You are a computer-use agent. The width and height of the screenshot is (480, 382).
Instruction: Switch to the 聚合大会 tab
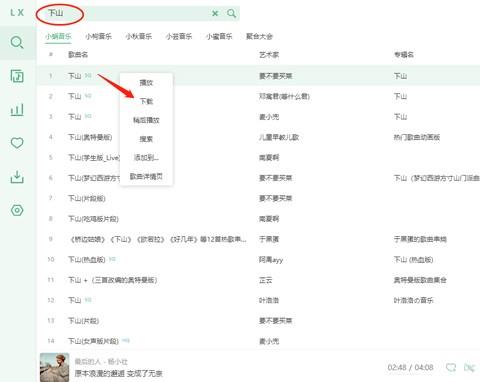259,36
